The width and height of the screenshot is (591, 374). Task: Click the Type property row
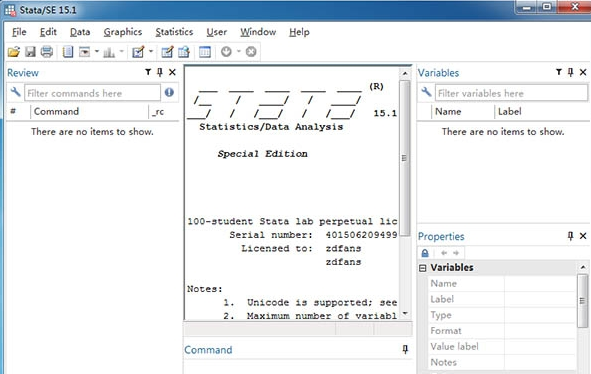point(502,315)
